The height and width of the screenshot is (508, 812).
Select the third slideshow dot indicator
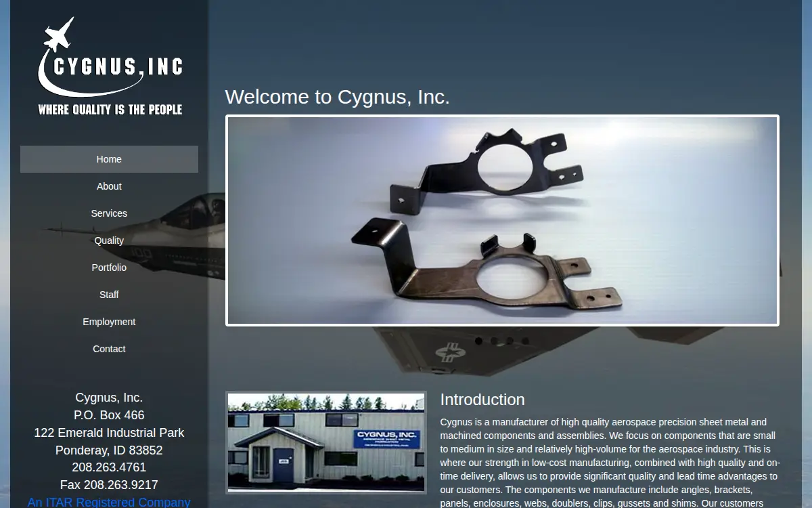coord(511,341)
